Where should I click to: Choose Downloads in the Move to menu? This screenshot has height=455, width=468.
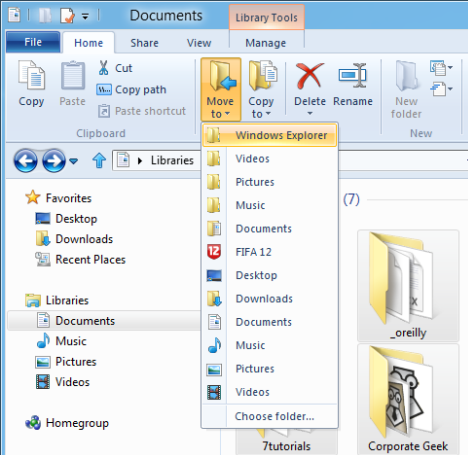point(270,299)
